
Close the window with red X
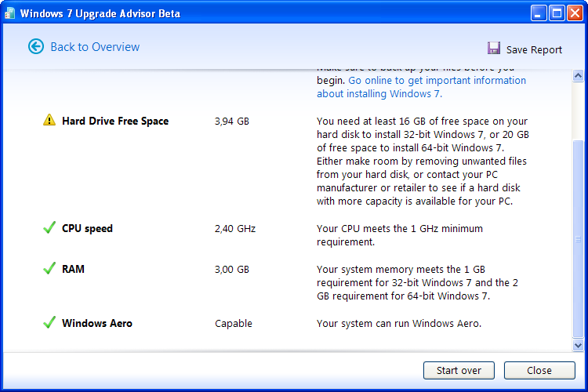(x=575, y=13)
